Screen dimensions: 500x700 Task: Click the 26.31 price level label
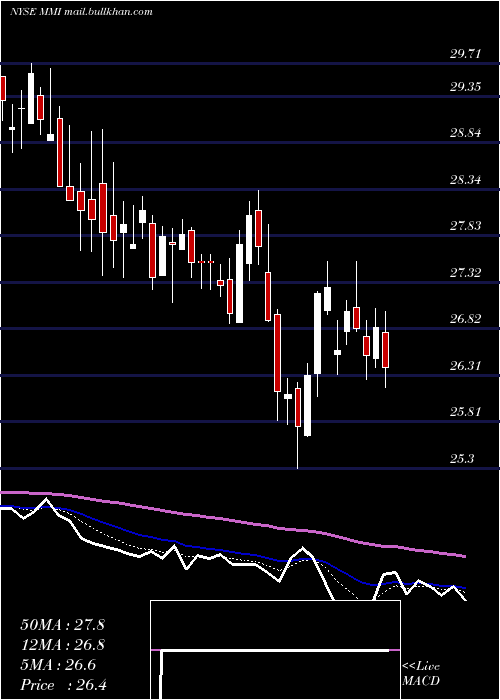[466, 366]
